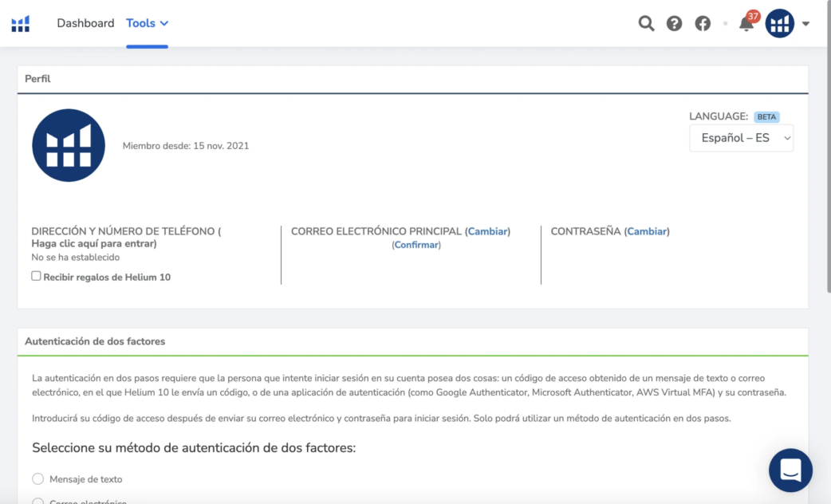Switch to the Dashboard menu item
Viewport: 831px width, 504px height.
(x=85, y=23)
